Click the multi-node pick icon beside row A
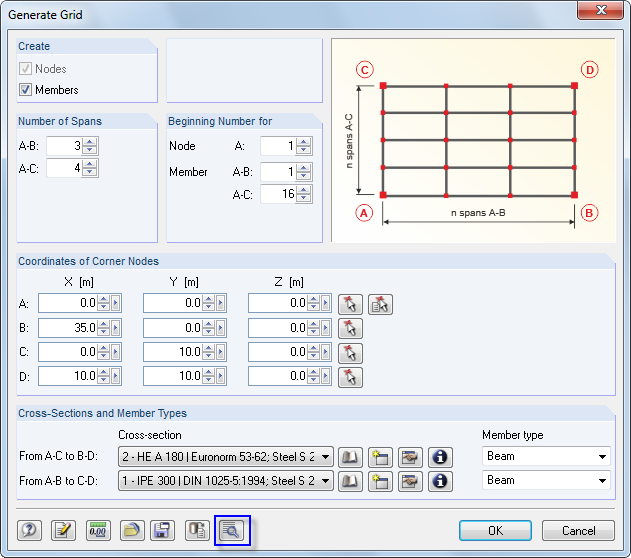 [x=380, y=304]
